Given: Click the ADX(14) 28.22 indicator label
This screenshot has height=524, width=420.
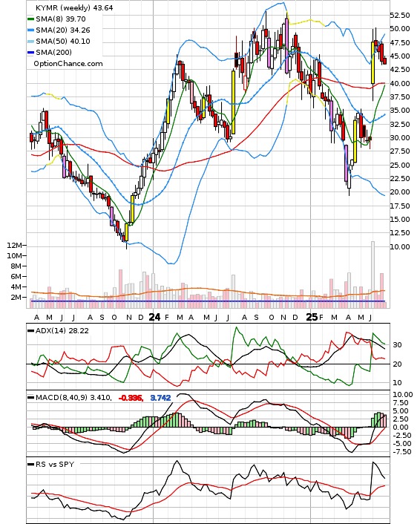Looking at the screenshot, I should click(62, 330).
